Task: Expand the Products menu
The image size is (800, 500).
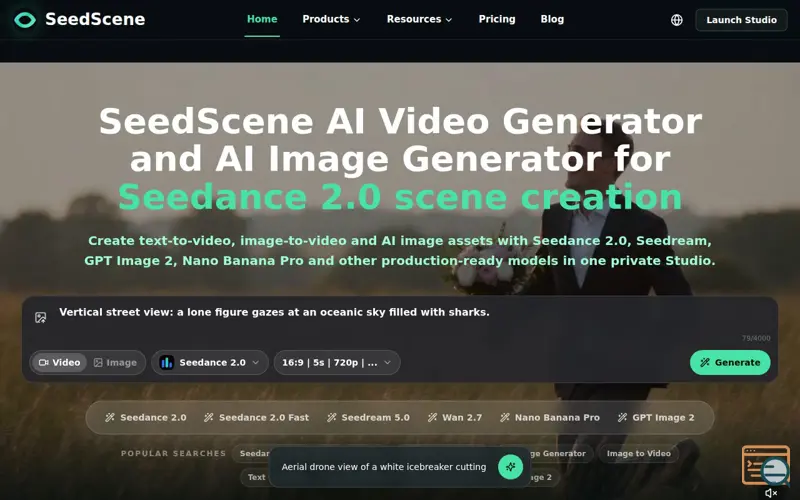Action: point(331,19)
